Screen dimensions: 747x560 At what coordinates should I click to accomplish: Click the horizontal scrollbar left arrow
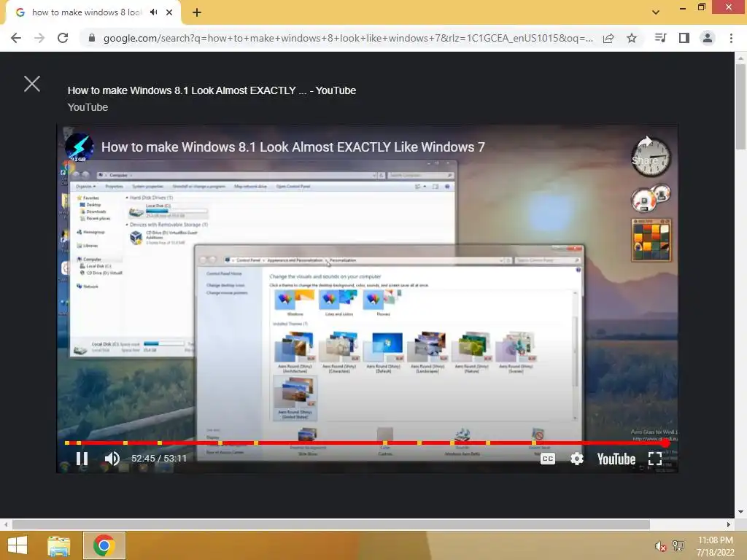6,524
